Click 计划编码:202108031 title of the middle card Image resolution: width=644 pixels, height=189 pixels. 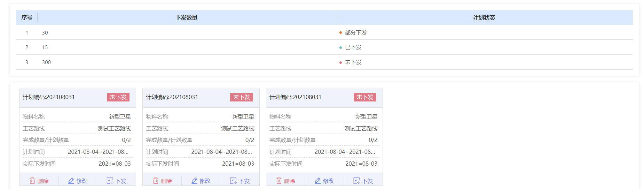[172, 97]
